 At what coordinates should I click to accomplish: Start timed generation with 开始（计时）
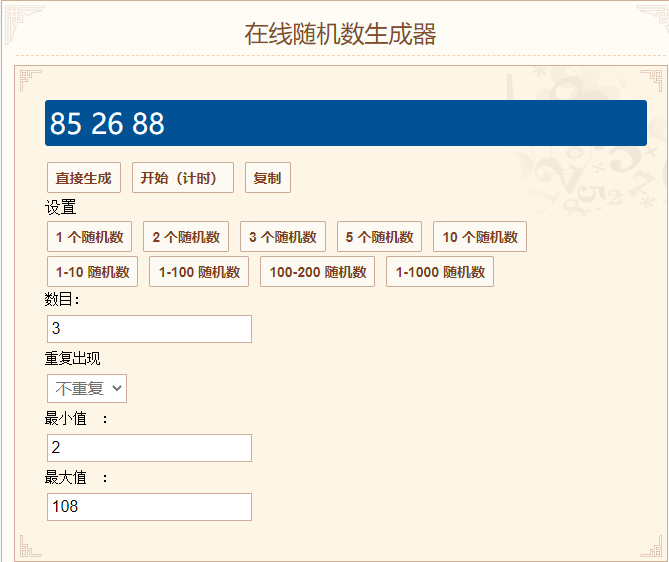(183, 178)
